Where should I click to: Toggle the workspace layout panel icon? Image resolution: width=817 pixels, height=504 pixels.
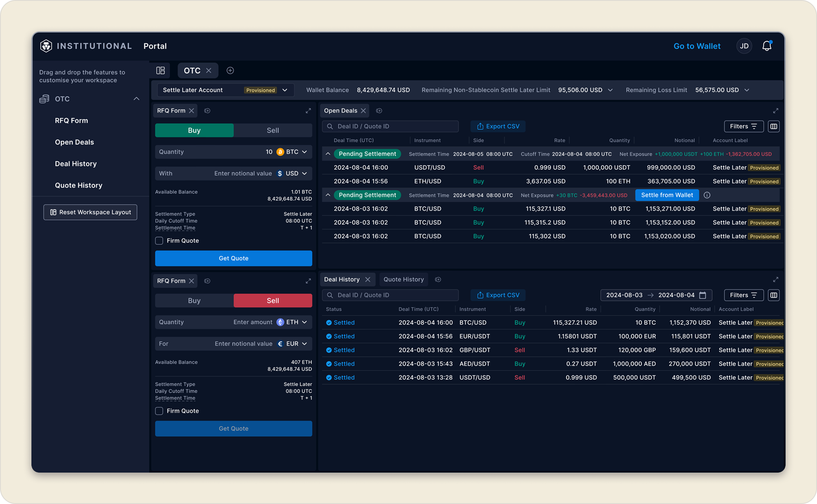161,71
